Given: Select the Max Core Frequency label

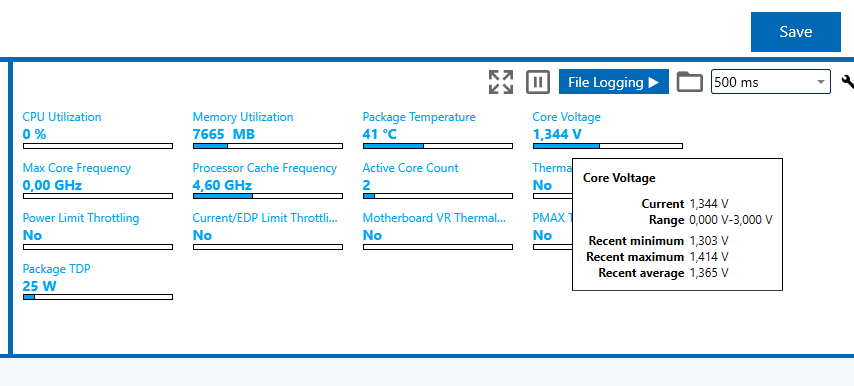Looking at the screenshot, I should pyautogui.click(x=76, y=168).
